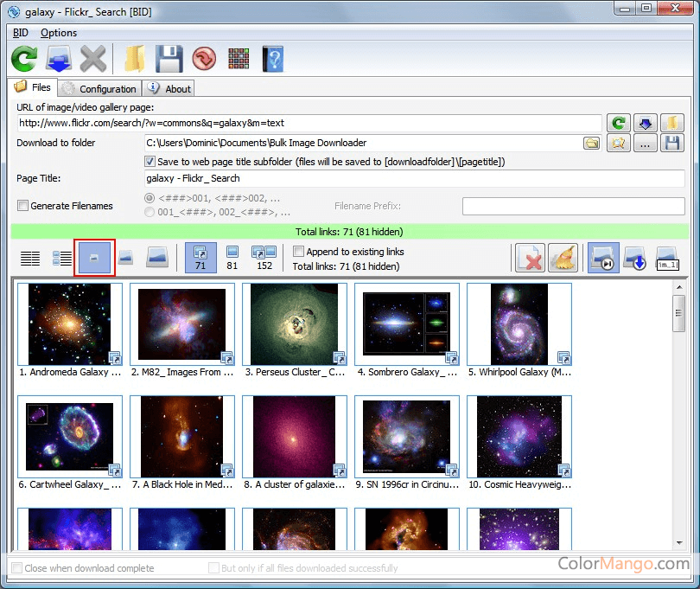The width and height of the screenshot is (700, 589).
Task: Click the red circular arrow toolbar icon
Action: tap(204, 59)
